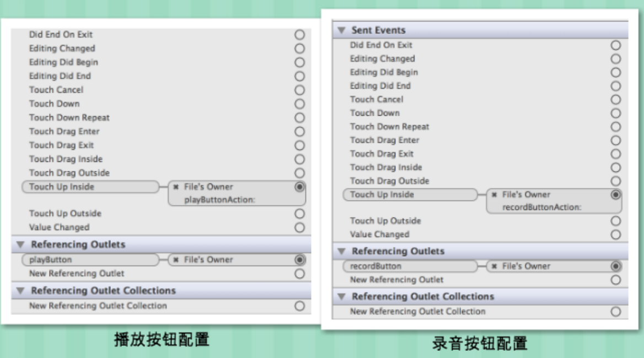Click recordButtonAction: File's Owner connection
The height and width of the screenshot is (358, 644).
(554, 201)
